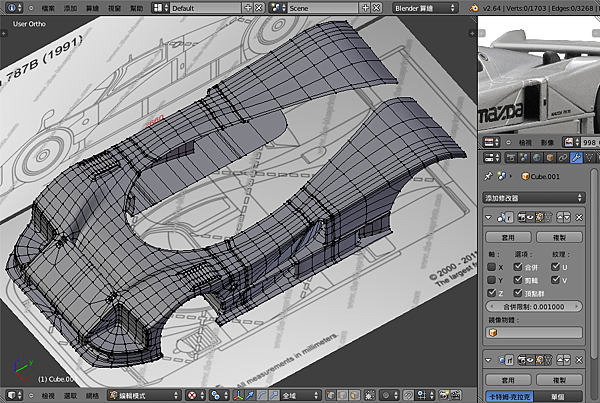Screen dimensions: 600x403
Task: Render OpenGL animation clapper icon
Action: tap(455, 395)
